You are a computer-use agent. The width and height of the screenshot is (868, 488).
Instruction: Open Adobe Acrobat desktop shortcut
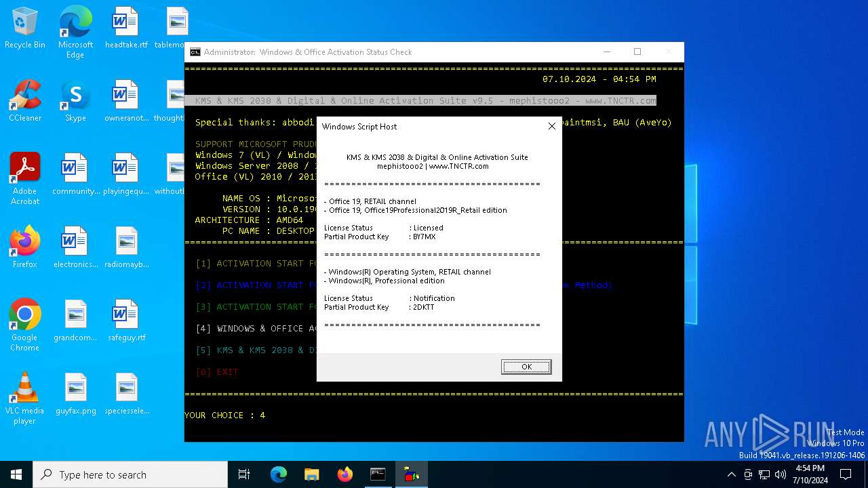click(25, 179)
